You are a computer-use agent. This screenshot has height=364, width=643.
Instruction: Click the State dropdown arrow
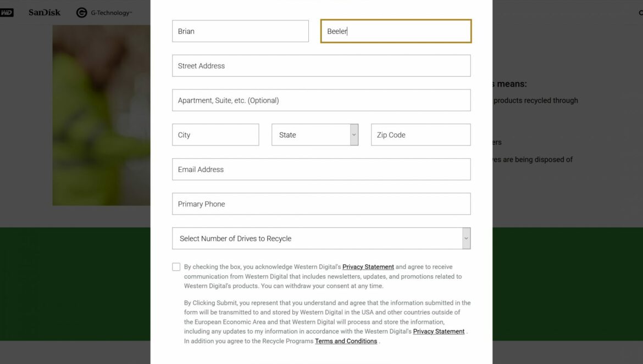[354, 135]
